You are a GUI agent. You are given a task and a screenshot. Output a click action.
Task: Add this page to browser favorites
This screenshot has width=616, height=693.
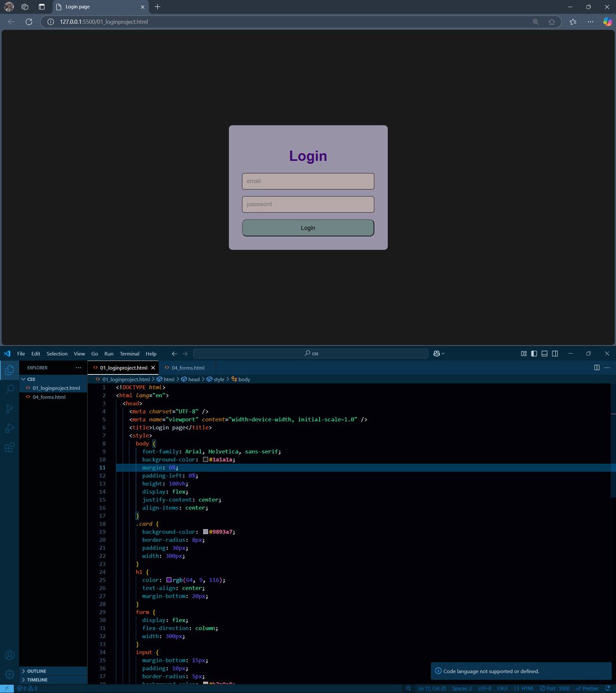(552, 21)
